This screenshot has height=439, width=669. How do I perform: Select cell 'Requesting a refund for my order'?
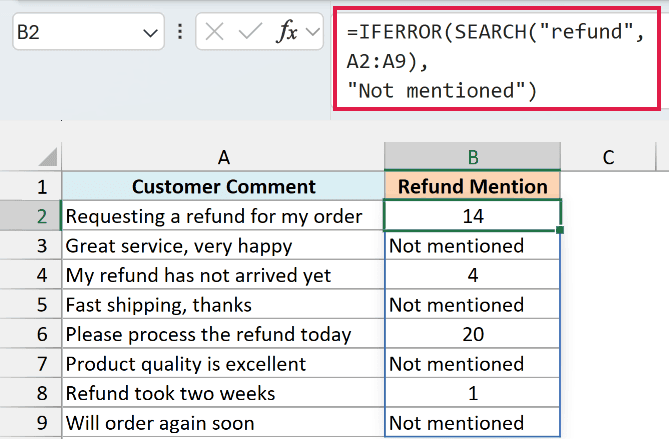click(x=223, y=216)
